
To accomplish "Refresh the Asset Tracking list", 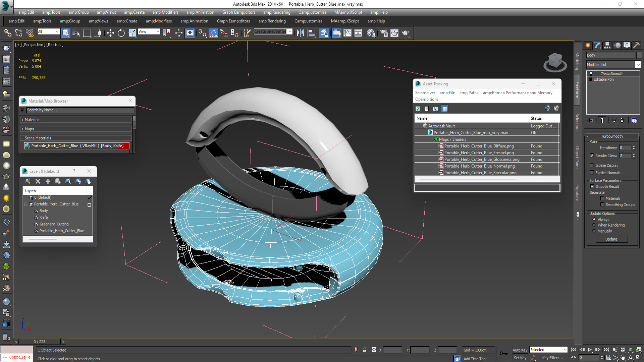I will (x=418, y=109).
